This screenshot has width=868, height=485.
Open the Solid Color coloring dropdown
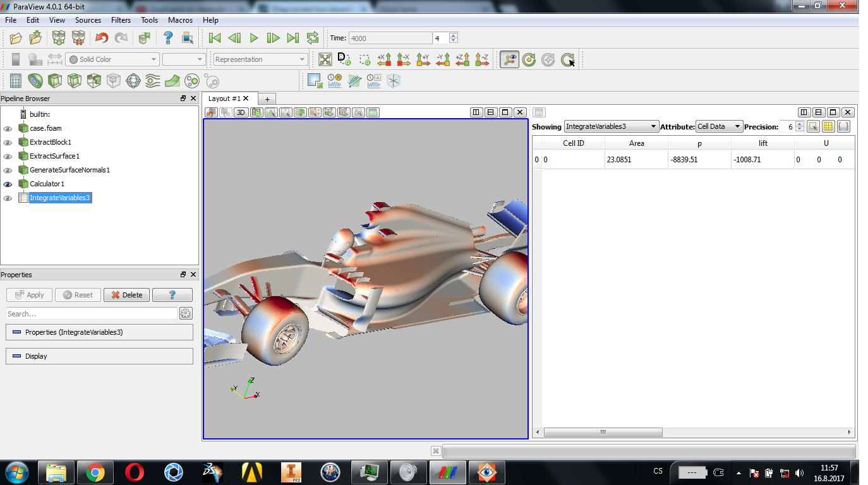[112, 59]
